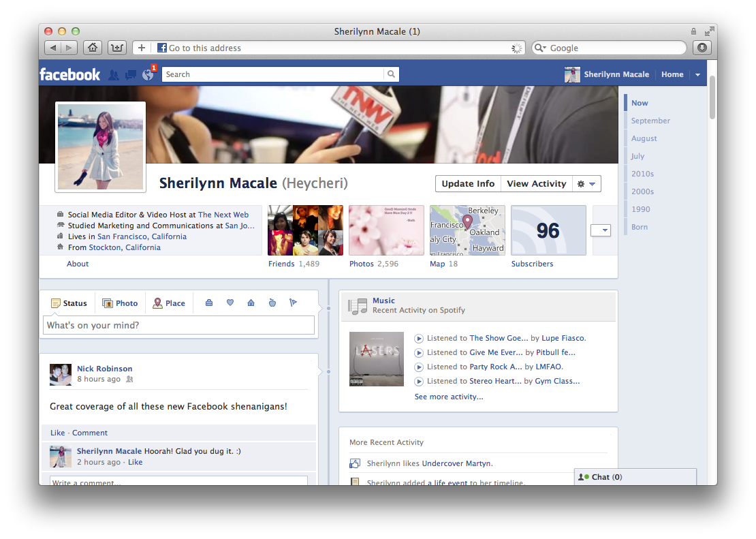
Task: Jump to 2000s on the timeline
Action: point(643,191)
